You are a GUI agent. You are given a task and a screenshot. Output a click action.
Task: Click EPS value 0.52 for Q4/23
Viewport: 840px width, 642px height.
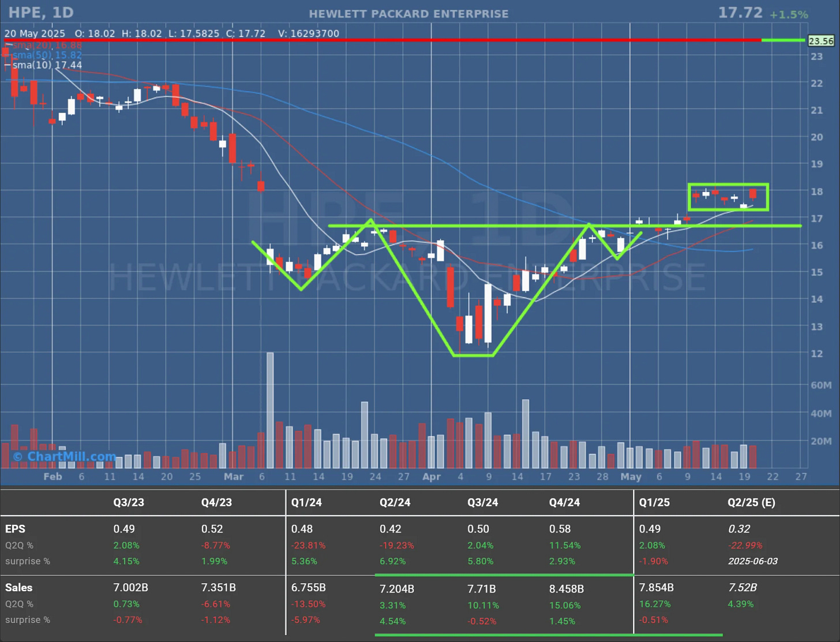click(212, 529)
